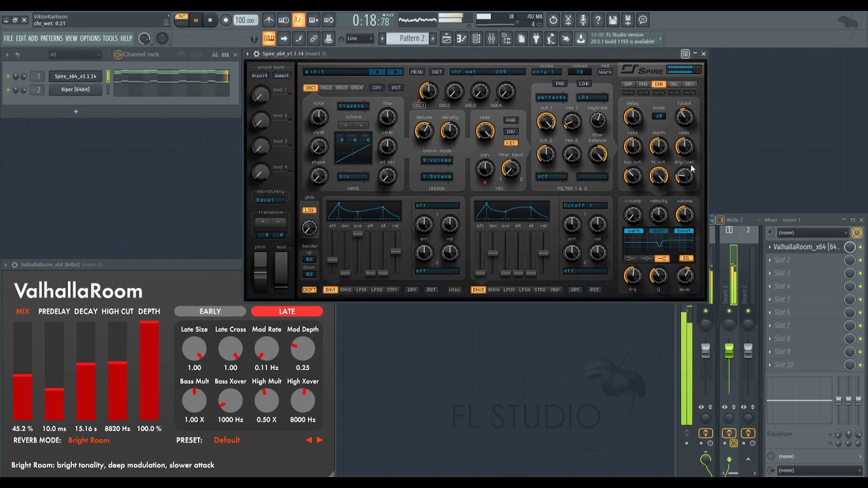Click the stamp tool icon

click(328, 39)
